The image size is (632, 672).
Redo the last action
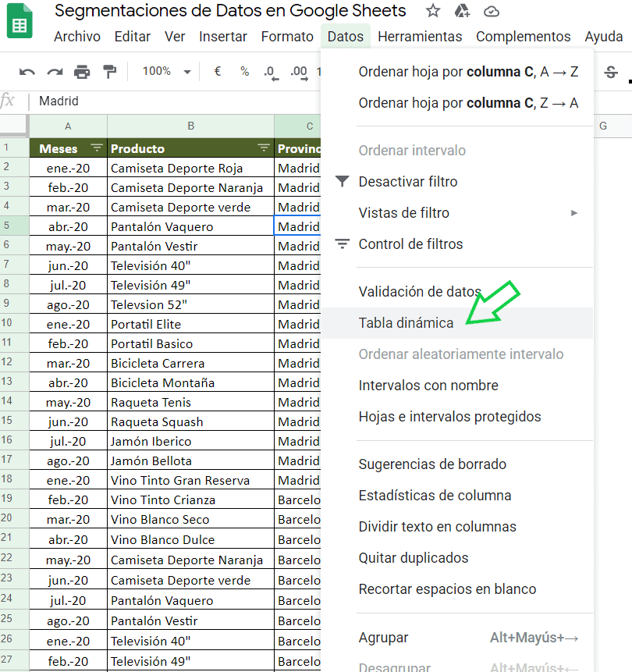[55, 72]
